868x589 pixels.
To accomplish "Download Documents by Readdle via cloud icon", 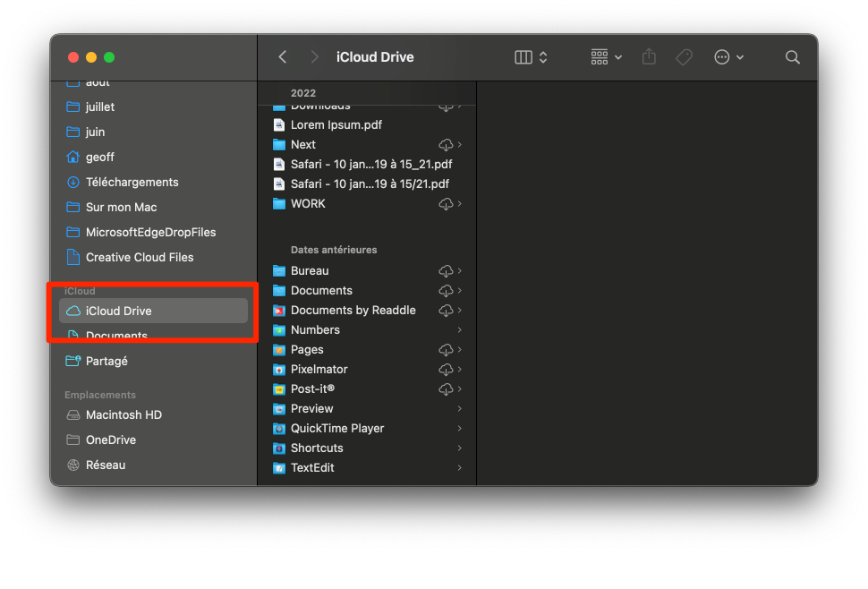I will pyautogui.click(x=446, y=311).
